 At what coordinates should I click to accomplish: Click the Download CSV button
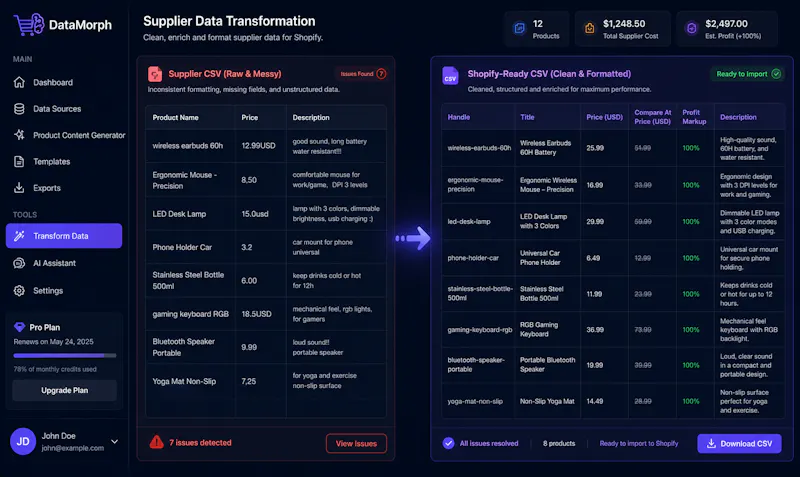(x=739, y=443)
